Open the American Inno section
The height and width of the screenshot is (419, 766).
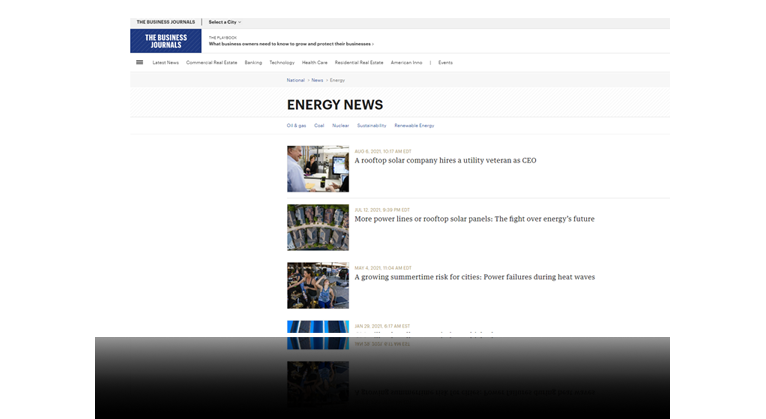(406, 63)
